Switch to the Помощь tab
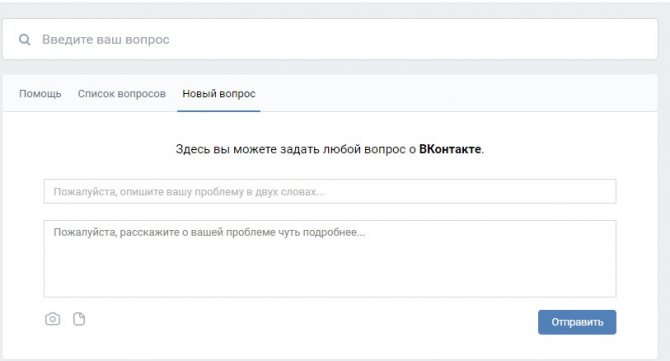The width and height of the screenshot is (670, 361). (40, 94)
